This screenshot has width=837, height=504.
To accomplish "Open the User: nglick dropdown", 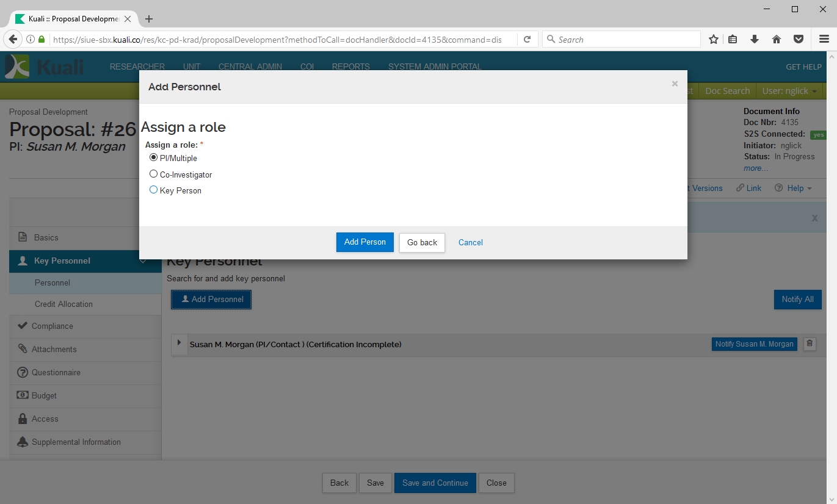I will pos(790,91).
